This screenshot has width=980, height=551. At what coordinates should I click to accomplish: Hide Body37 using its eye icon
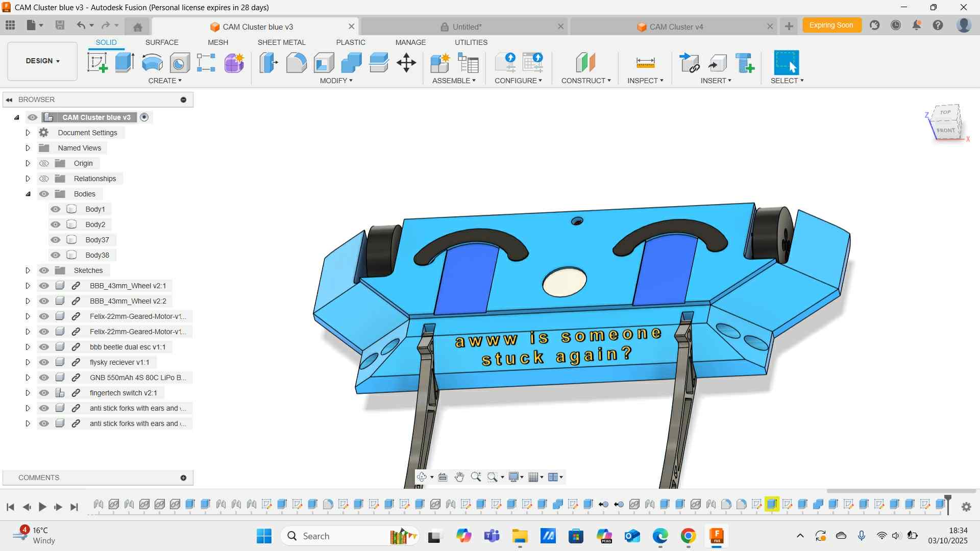click(56, 240)
